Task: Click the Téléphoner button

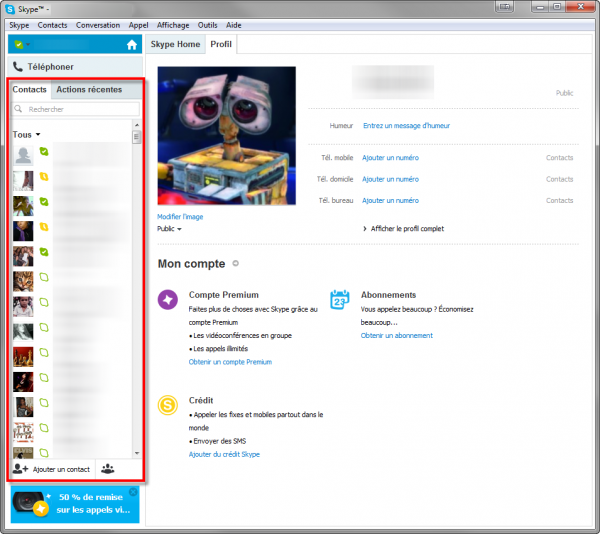Action: (x=75, y=67)
